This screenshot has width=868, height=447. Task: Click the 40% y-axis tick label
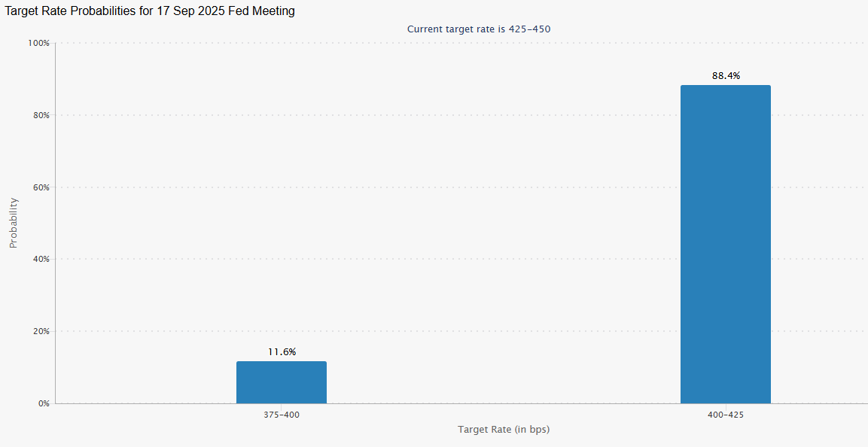pyautogui.click(x=40, y=259)
